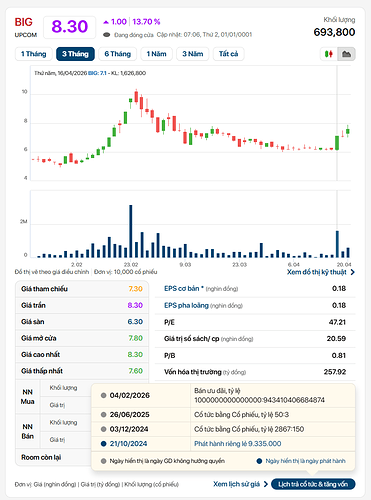Click the Giá tham chiếu 7.30 value
Screen dimensions: 371x500
coord(136,289)
